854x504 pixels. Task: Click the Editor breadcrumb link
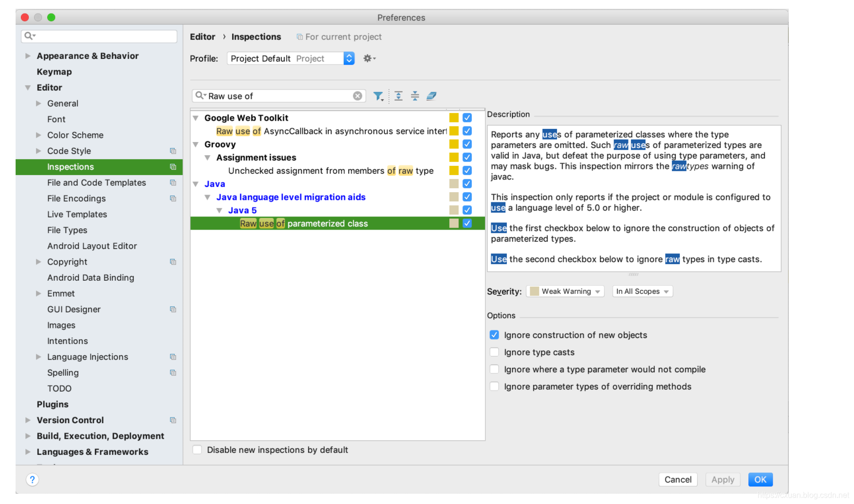pos(203,37)
